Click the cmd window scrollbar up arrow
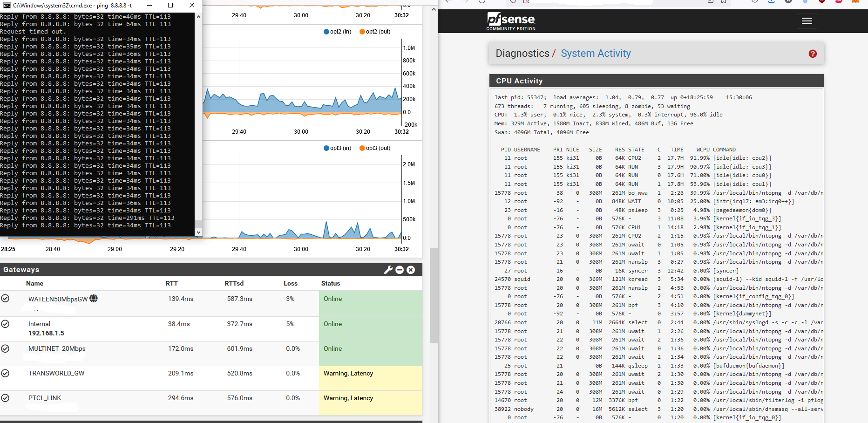 198,17
